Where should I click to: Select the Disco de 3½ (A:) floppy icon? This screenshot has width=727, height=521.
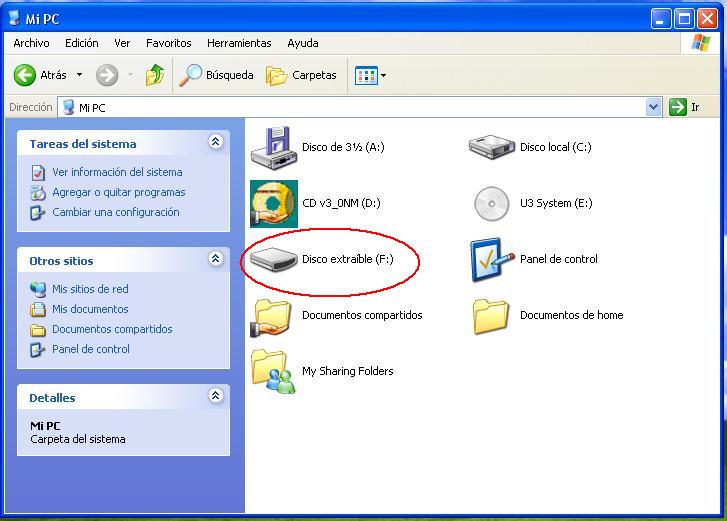(274, 148)
